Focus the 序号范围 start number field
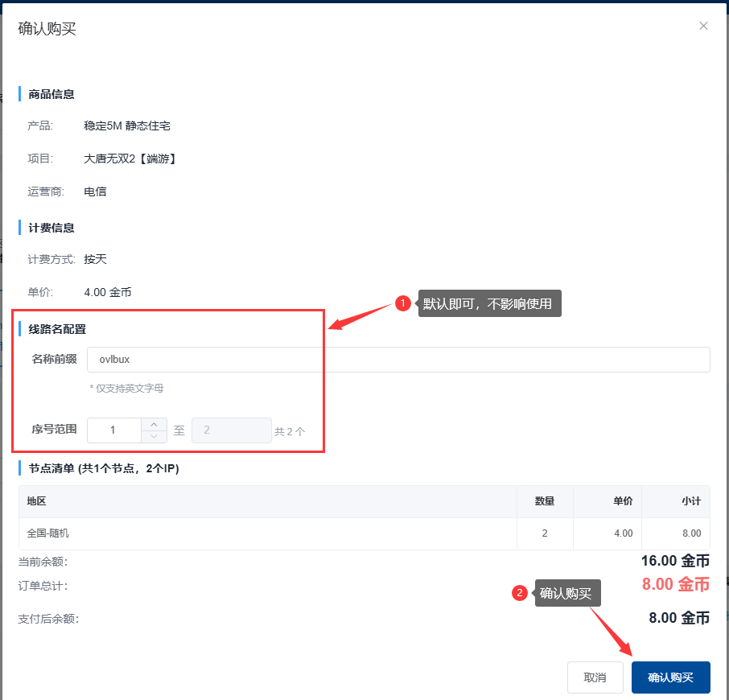The width and height of the screenshot is (729, 700). pos(113,430)
